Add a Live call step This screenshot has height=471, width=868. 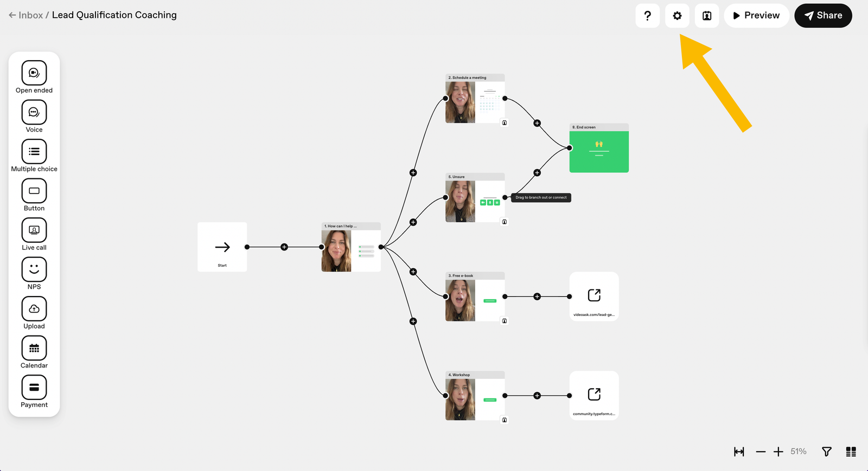pos(34,230)
